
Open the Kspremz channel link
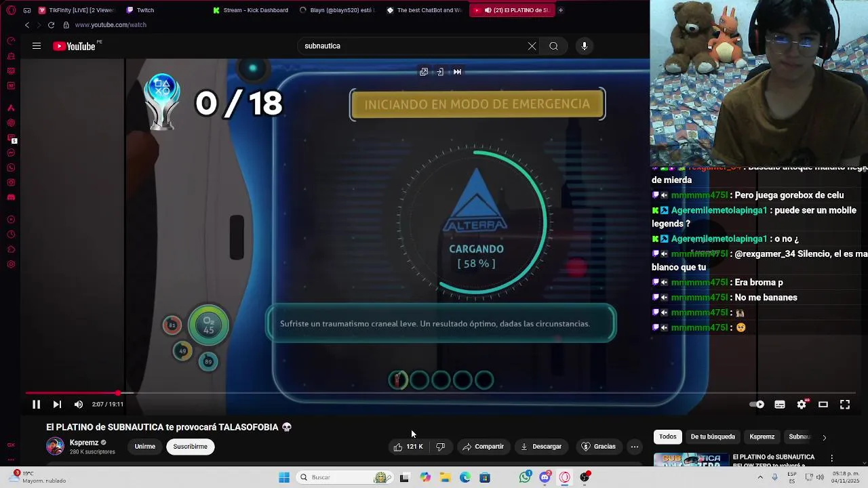tap(84, 443)
